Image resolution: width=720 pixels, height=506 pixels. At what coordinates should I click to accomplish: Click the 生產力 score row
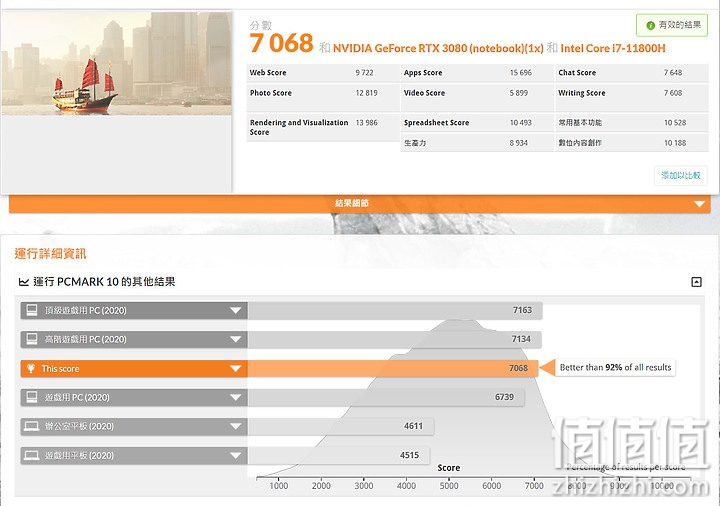[477, 143]
